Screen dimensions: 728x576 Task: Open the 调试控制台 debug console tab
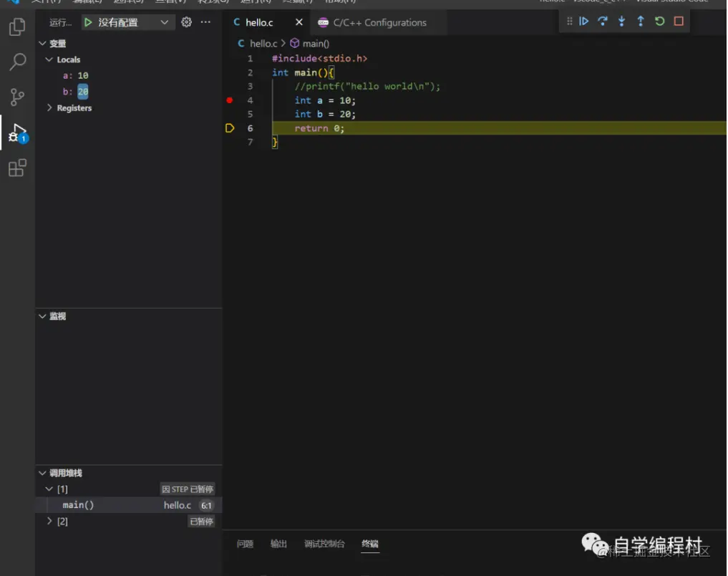coord(324,544)
